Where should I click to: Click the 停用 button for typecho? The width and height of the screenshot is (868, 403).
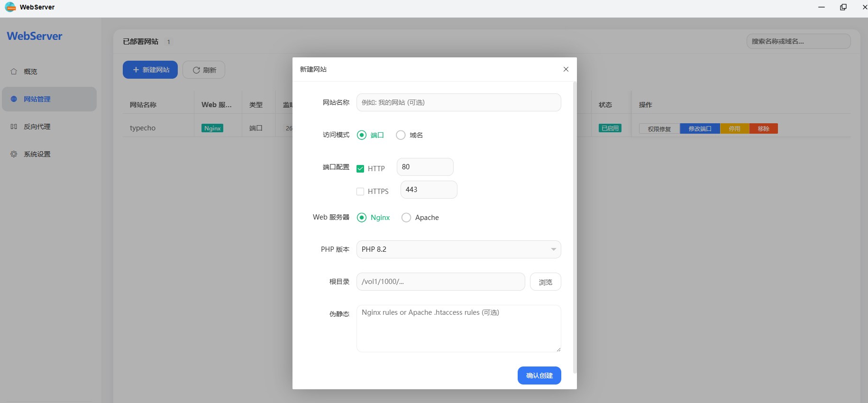point(735,128)
